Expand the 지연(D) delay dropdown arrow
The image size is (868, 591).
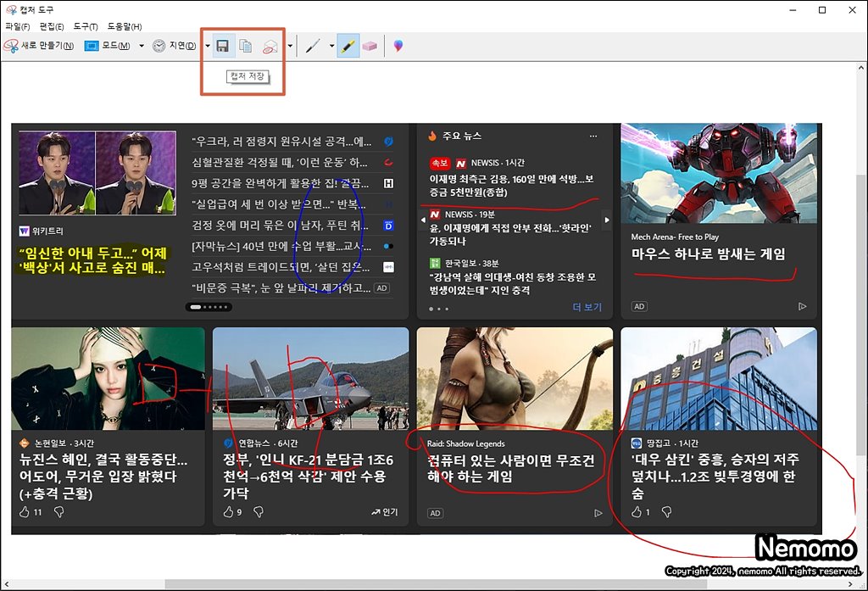(x=208, y=46)
